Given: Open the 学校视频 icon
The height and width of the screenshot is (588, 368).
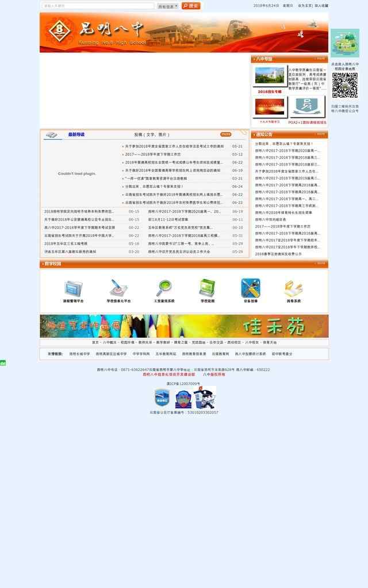Looking at the screenshot, I should tap(207, 288).
